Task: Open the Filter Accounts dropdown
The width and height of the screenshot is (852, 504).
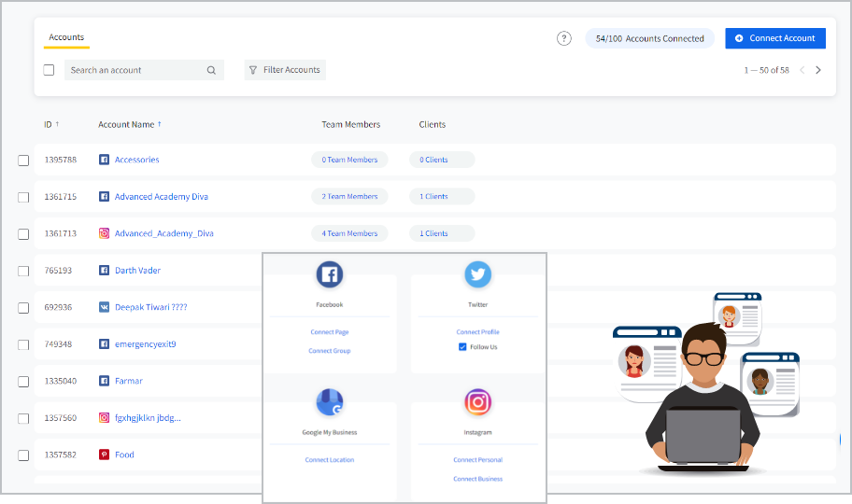Action: [285, 70]
